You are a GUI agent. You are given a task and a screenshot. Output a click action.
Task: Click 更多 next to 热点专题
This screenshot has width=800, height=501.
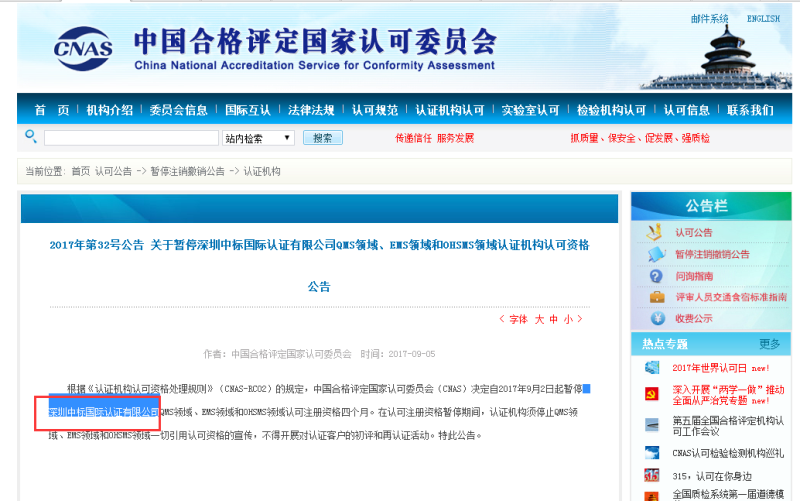(769, 344)
